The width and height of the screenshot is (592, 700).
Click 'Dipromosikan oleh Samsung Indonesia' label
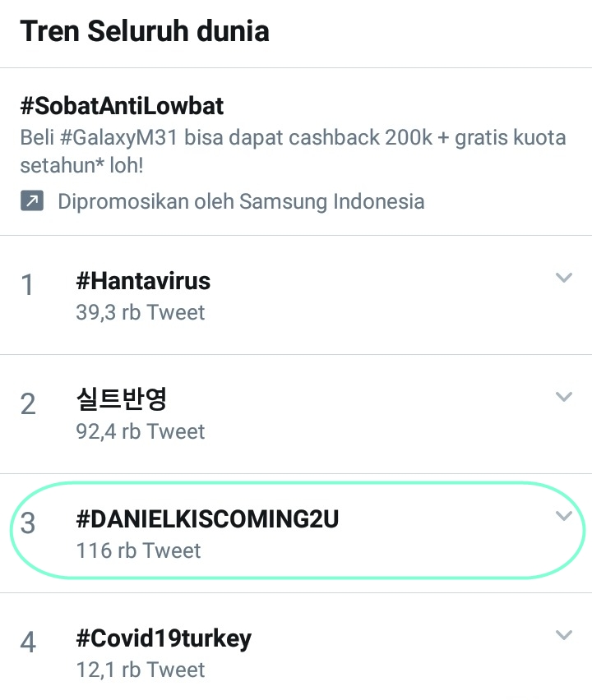point(240,201)
